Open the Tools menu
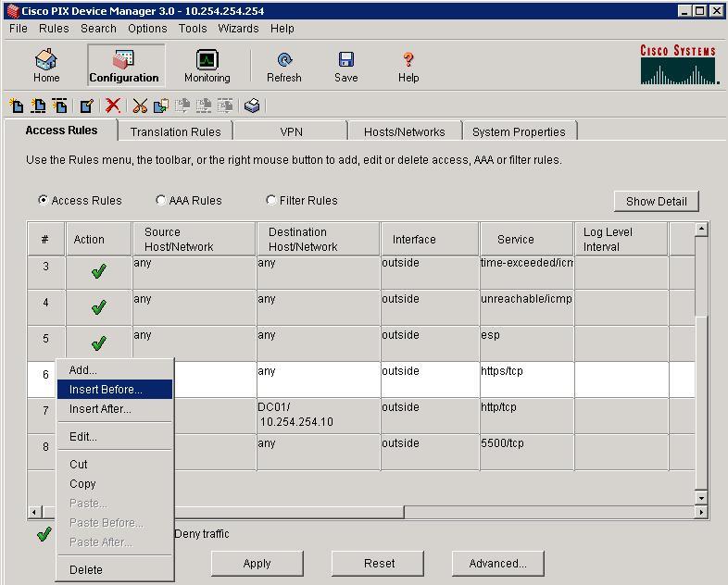Viewport: 728px width, 585px height. (x=193, y=29)
